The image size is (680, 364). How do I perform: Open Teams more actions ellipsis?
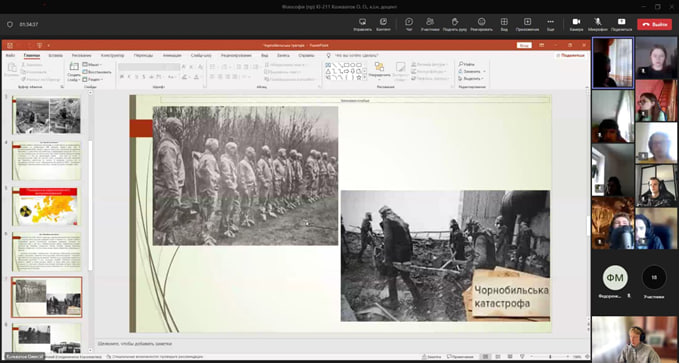point(550,24)
